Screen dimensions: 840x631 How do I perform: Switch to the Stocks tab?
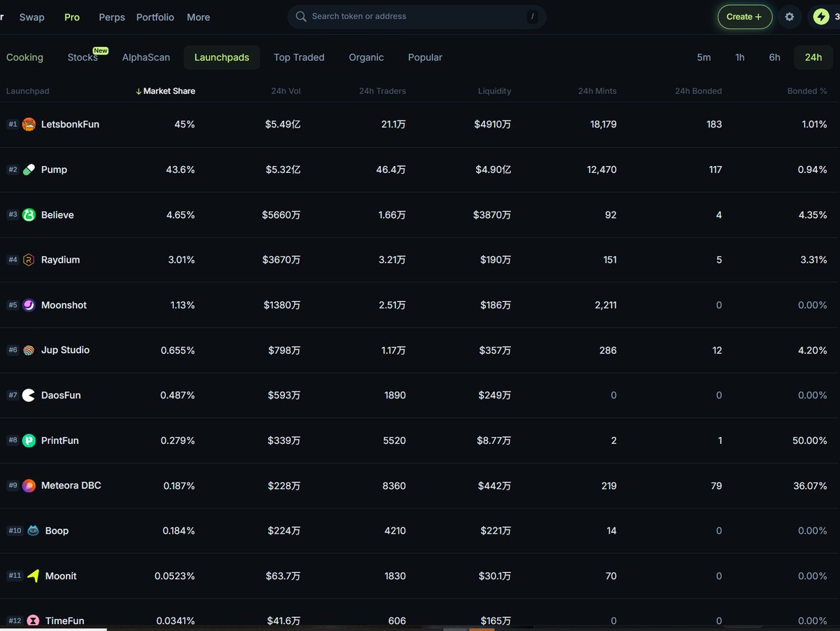[x=83, y=57]
